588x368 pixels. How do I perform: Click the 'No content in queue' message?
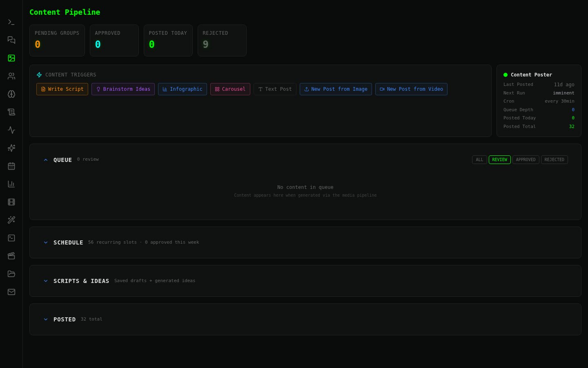point(305,187)
